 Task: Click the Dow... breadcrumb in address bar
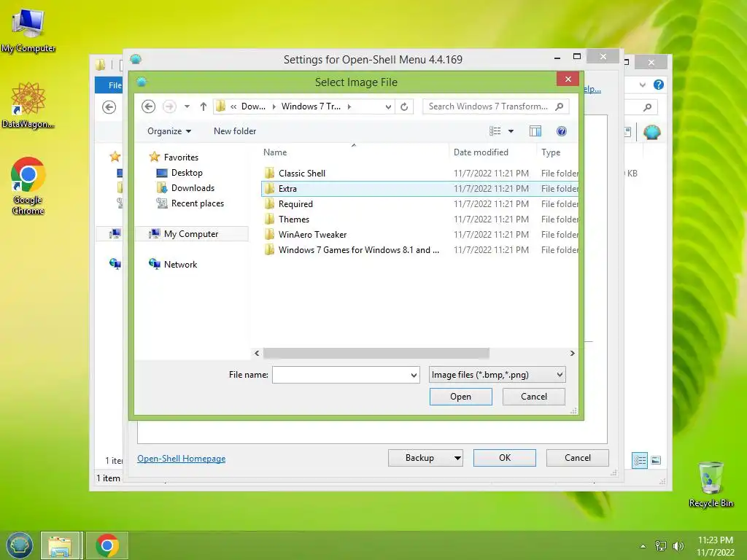pos(253,106)
